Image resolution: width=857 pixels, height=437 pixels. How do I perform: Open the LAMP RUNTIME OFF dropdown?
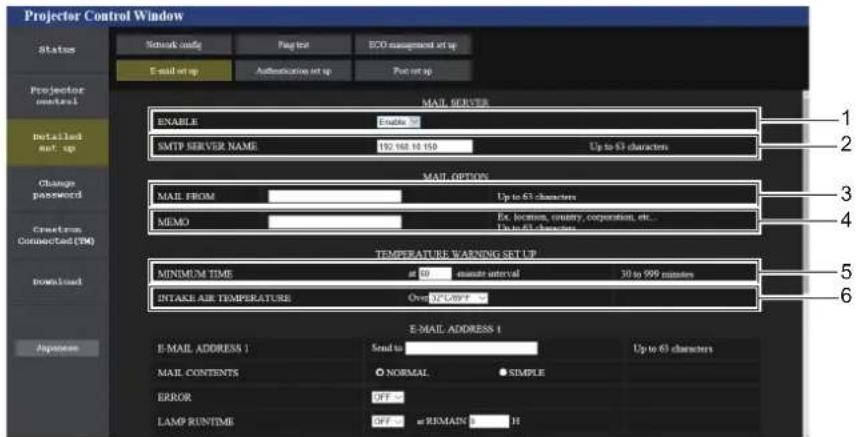tap(388, 421)
